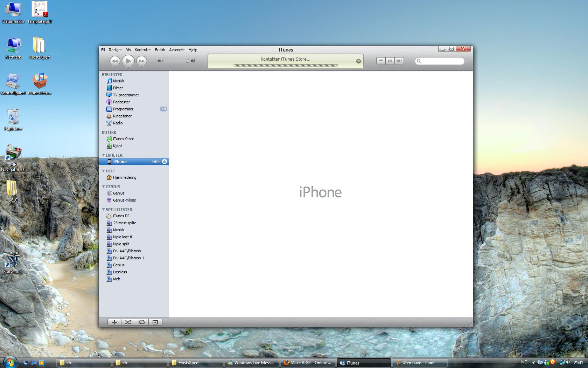Click the iPhone battery indicator
The width and height of the screenshot is (588, 368).
coord(156,162)
